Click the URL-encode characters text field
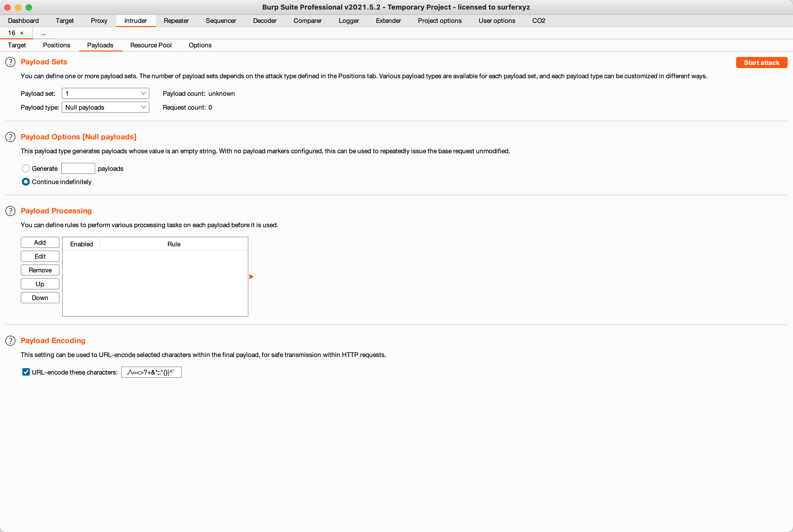Screen dimensions: 793x532 click(151, 372)
